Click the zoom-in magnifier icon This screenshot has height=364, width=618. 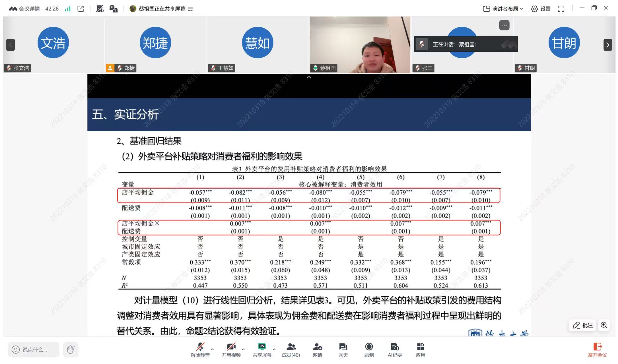(x=604, y=325)
